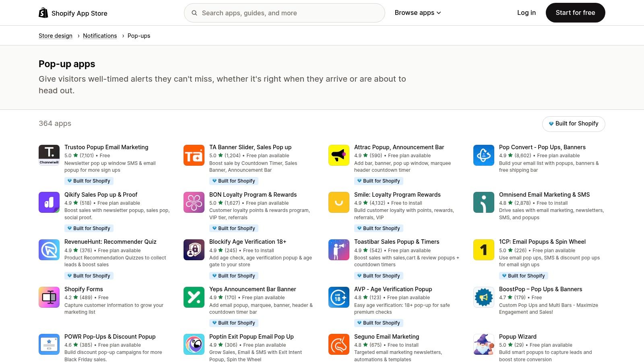Image resolution: width=644 pixels, height=362 pixels.
Task: Select the Shopify Forms app name
Action: (x=83, y=289)
